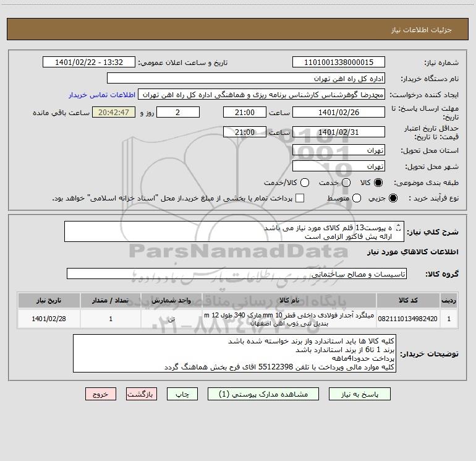Click the واحد شمارش column header
This screenshot has width=476, height=461.
point(171,300)
